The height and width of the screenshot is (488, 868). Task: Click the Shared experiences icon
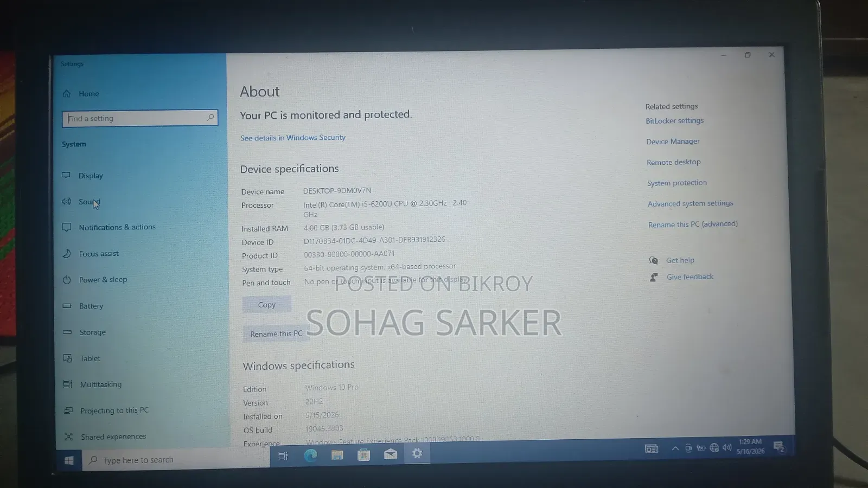(68, 436)
